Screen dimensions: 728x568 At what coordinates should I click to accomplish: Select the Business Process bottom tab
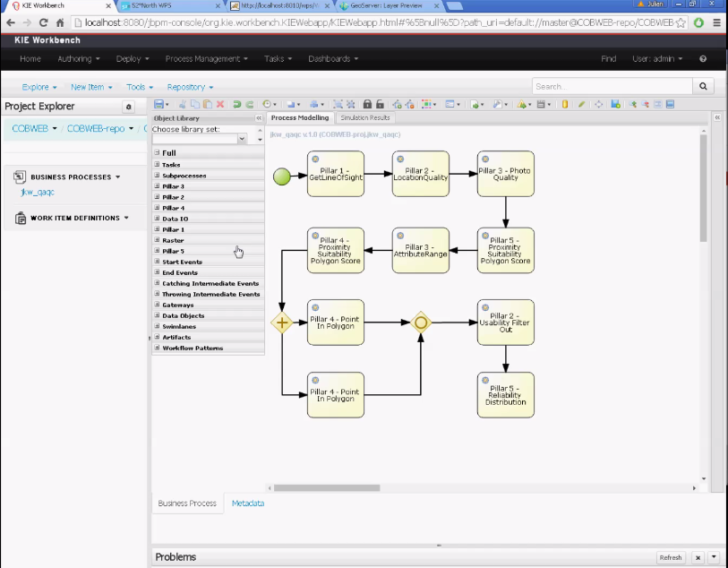point(187,503)
